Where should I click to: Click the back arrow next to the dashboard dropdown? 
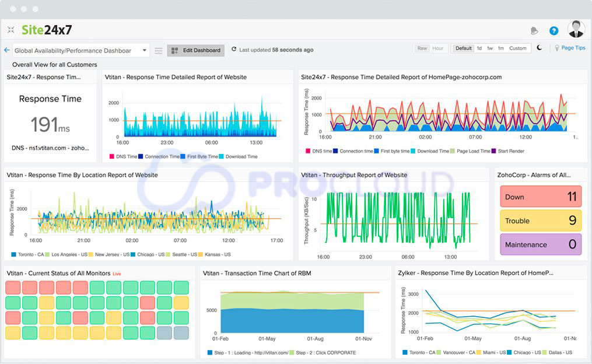click(x=6, y=50)
